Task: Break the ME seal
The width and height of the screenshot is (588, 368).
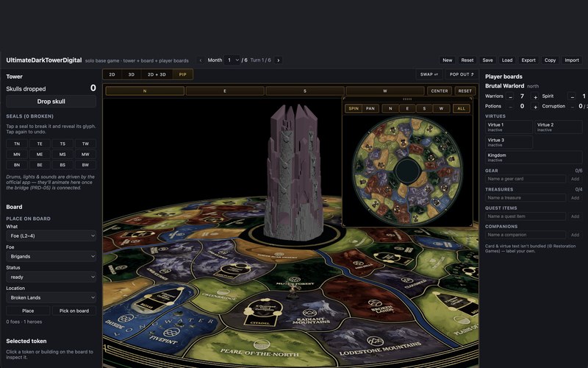Action: [x=40, y=155]
